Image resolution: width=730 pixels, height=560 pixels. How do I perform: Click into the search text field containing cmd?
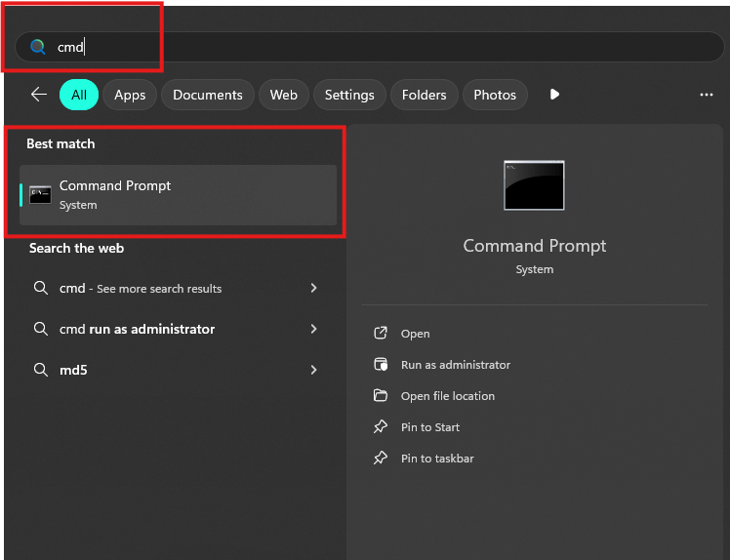[x=370, y=47]
